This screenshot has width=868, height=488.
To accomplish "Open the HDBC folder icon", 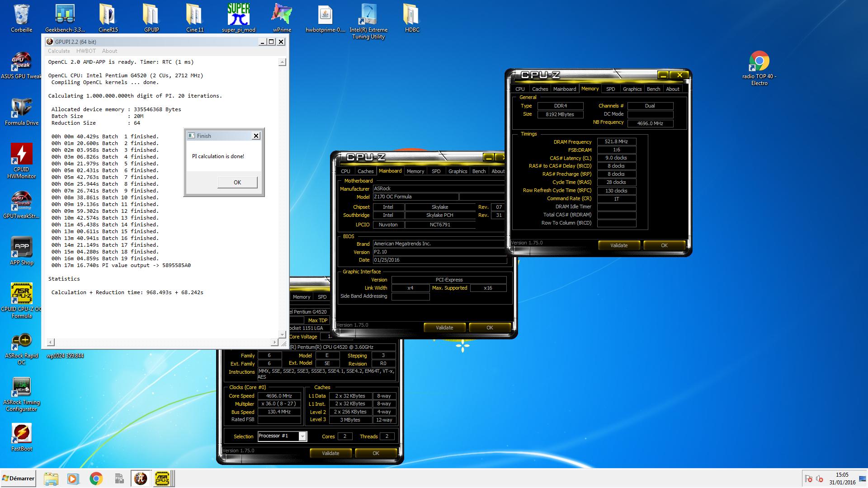I will tap(412, 17).
